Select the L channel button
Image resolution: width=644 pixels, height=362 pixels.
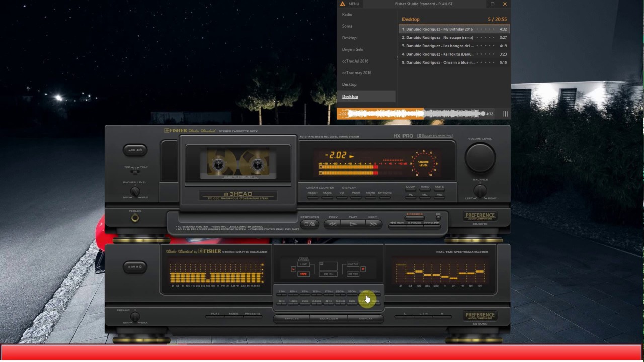(405, 316)
